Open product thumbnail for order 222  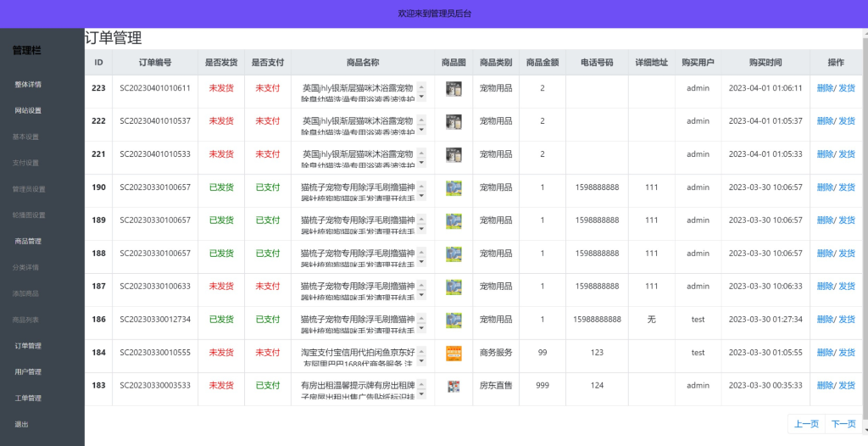[x=453, y=122]
